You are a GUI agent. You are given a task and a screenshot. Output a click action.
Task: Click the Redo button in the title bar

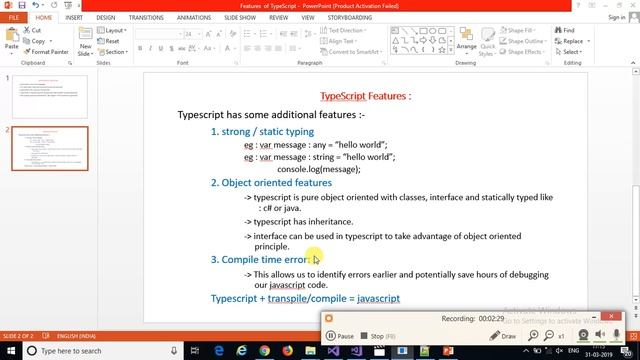[x=54, y=5]
